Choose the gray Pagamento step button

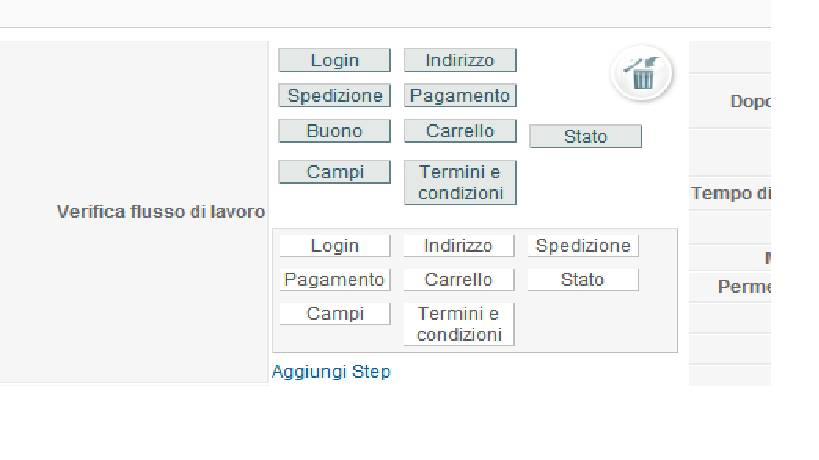(x=460, y=96)
